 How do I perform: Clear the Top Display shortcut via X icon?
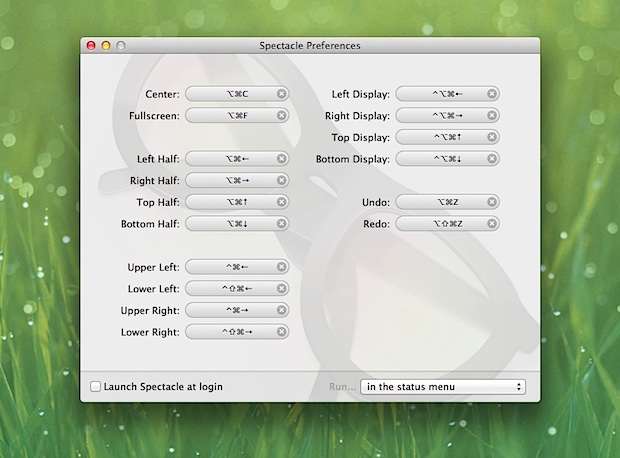[x=492, y=137]
